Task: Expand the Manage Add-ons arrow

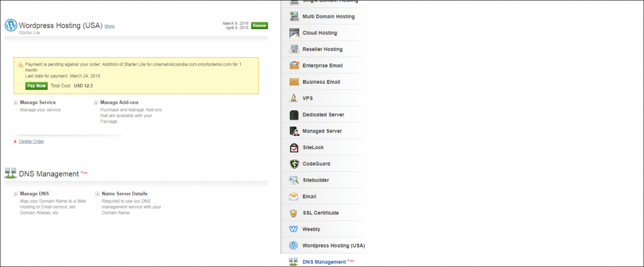Action: click(96, 103)
